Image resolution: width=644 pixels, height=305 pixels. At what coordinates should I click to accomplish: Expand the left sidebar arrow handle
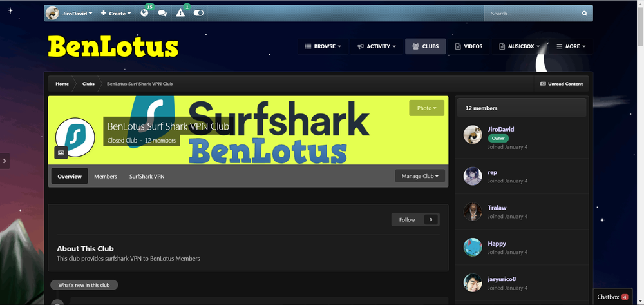5,161
